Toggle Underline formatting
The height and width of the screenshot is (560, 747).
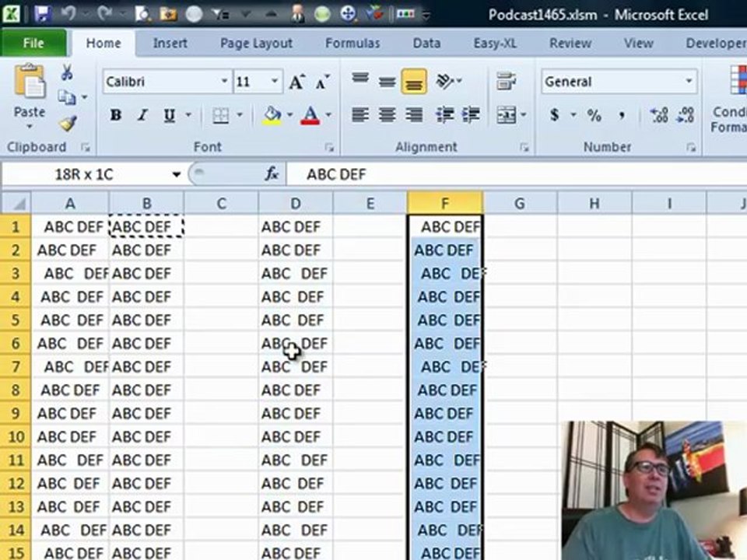pos(169,115)
